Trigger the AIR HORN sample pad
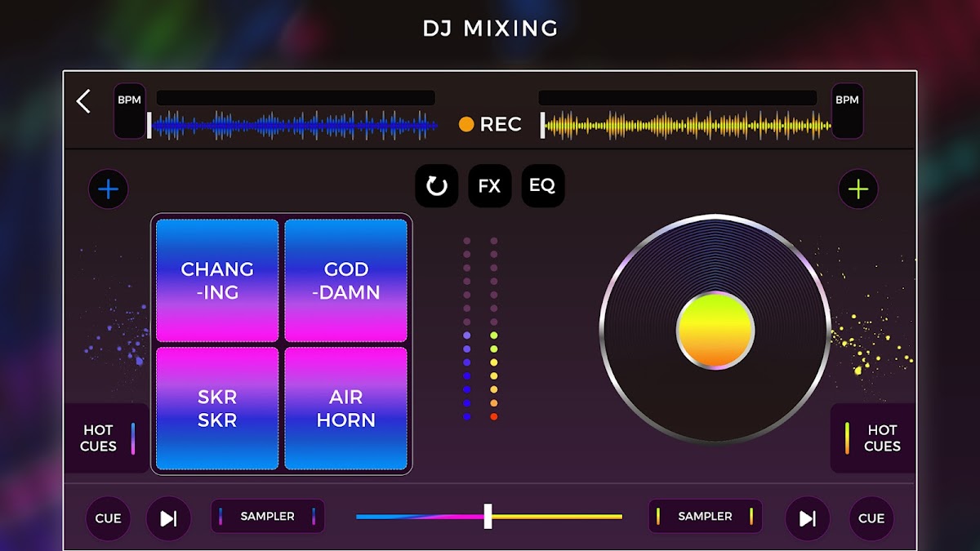980x551 pixels. [x=345, y=408]
